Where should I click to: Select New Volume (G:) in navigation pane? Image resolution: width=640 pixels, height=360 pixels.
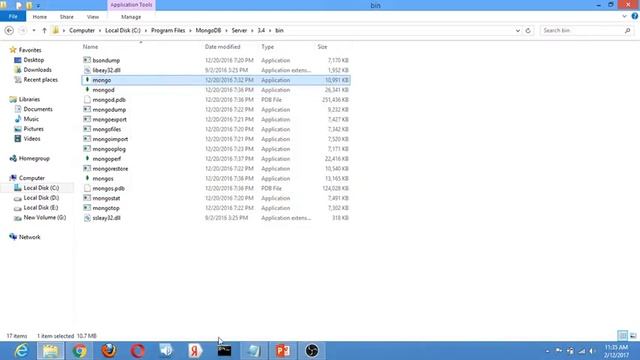(44, 218)
